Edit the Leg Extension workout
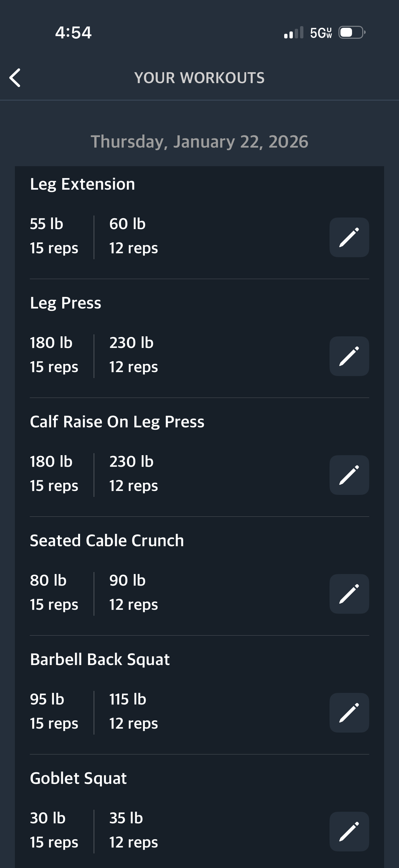 (x=349, y=238)
